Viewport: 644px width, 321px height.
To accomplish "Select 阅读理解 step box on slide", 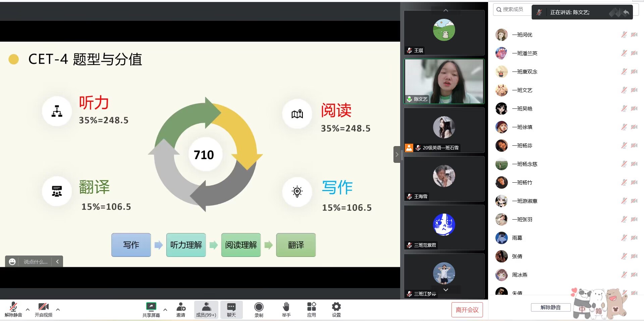I will (x=241, y=245).
